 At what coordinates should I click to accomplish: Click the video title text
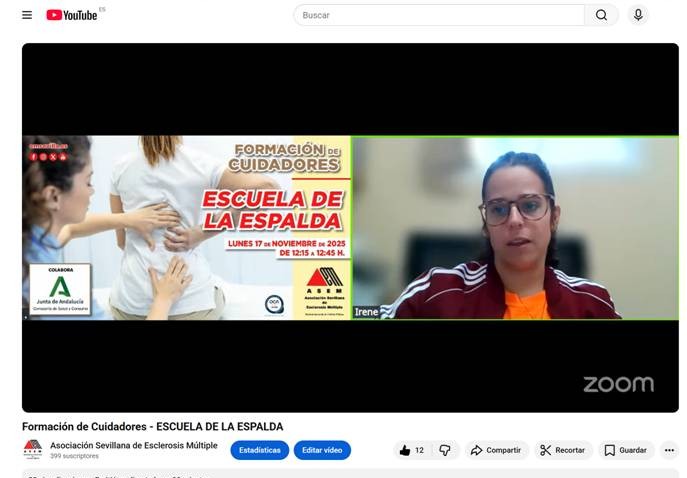[152, 427]
